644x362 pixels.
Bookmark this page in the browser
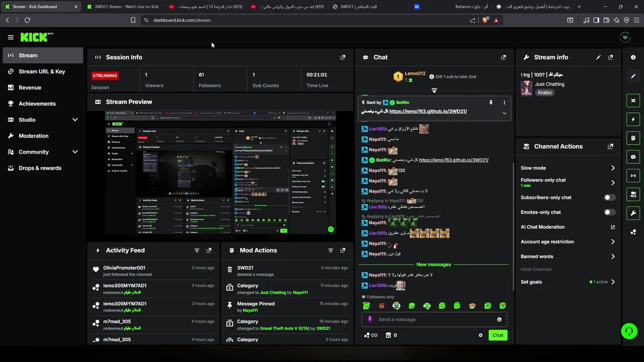[133, 20]
